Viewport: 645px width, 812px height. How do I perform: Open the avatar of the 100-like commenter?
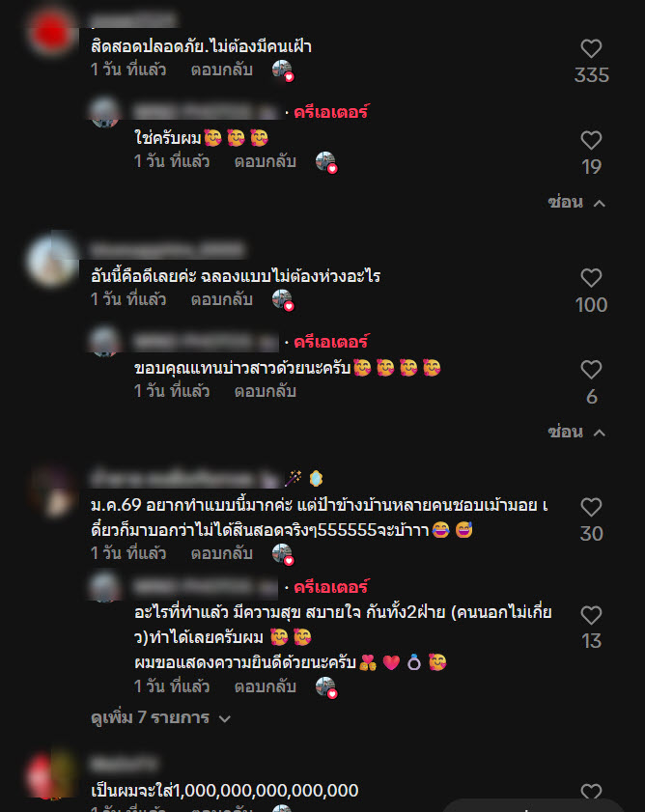tap(52, 260)
